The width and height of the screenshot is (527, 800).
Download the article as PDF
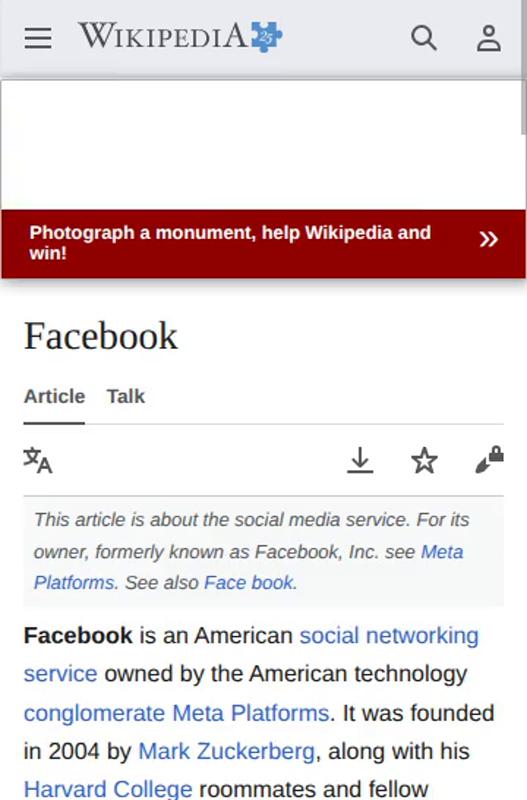(x=360, y=460)
